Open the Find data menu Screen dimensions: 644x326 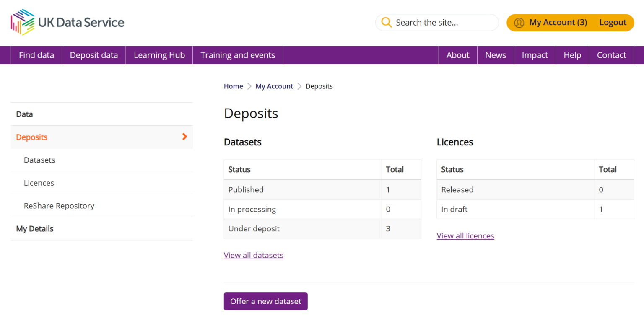[x=36, y=55]
